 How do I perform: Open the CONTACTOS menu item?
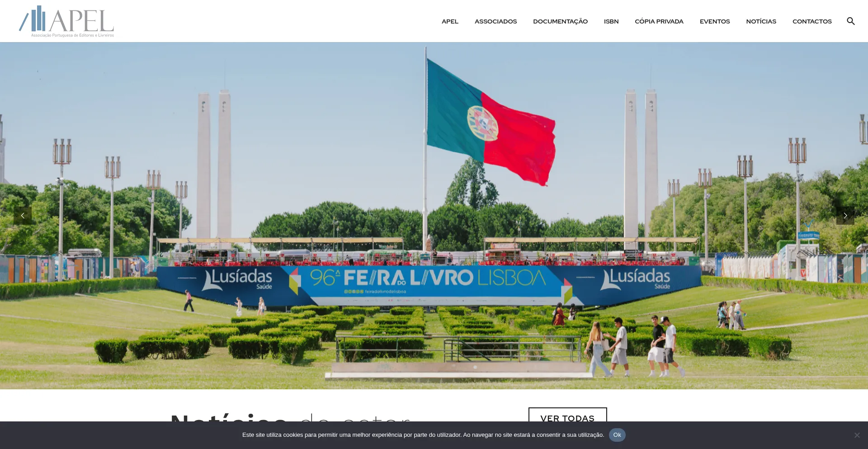(x=812, y=21)
